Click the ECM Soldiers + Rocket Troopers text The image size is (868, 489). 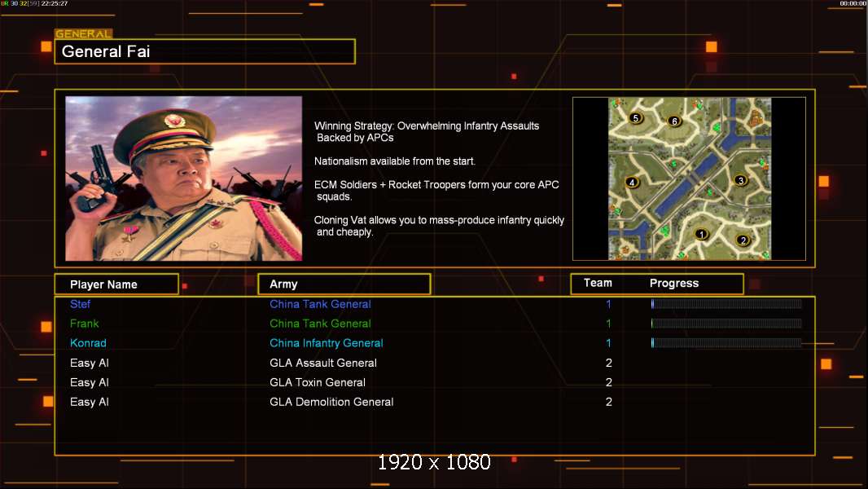[436, 191]
